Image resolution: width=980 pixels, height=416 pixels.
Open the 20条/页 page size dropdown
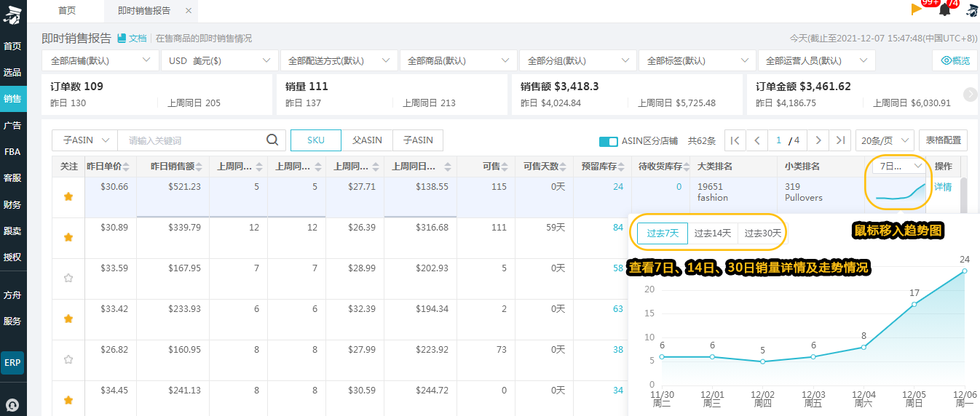point(885,140)
